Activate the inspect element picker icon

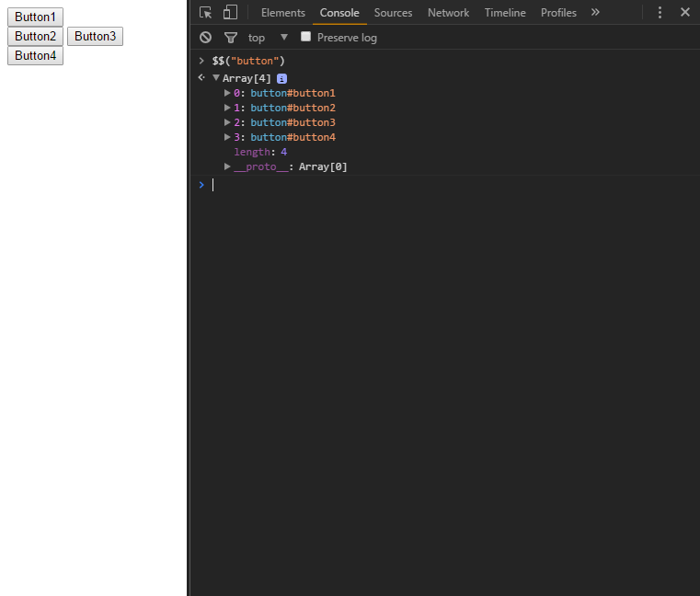(205, 13)
